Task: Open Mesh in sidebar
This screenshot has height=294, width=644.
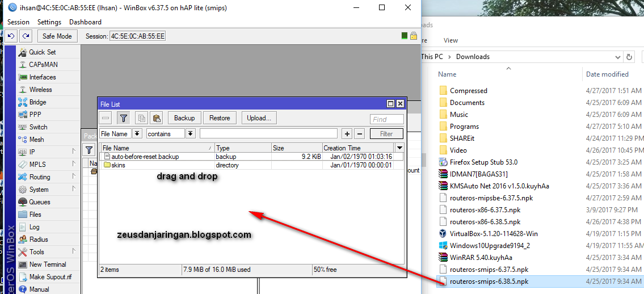Action: point(36,140)
